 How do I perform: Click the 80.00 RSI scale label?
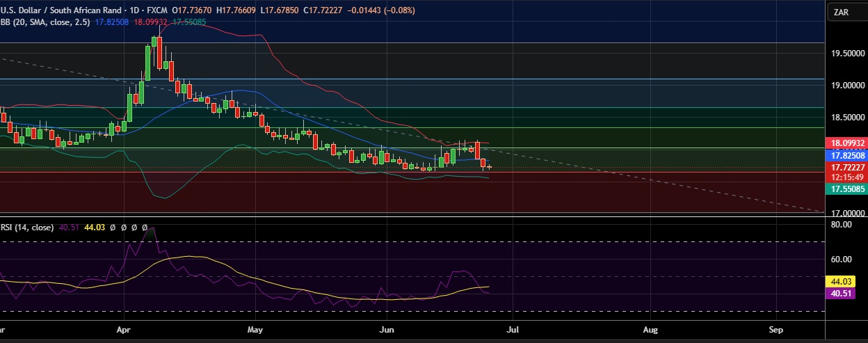(841, 225)
